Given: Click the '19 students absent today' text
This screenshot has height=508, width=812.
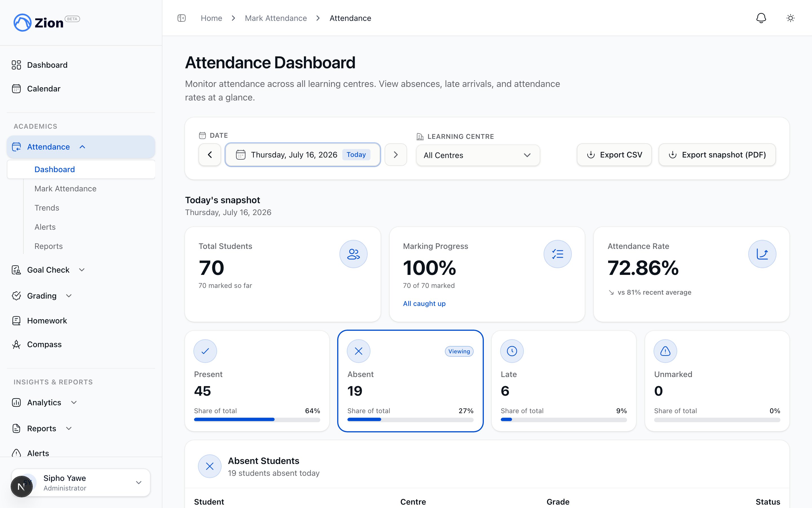Looking at the screenshot, I should pyautogui.click(x=274, y=473).
